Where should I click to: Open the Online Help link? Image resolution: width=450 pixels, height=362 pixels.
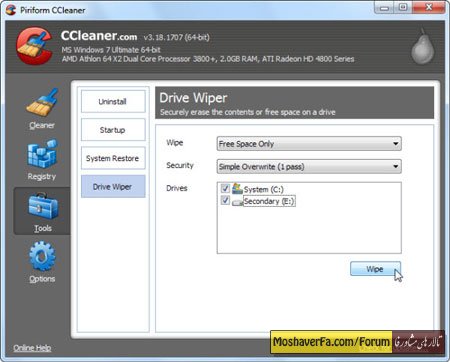pyautogui.click(x=32, y=348)
